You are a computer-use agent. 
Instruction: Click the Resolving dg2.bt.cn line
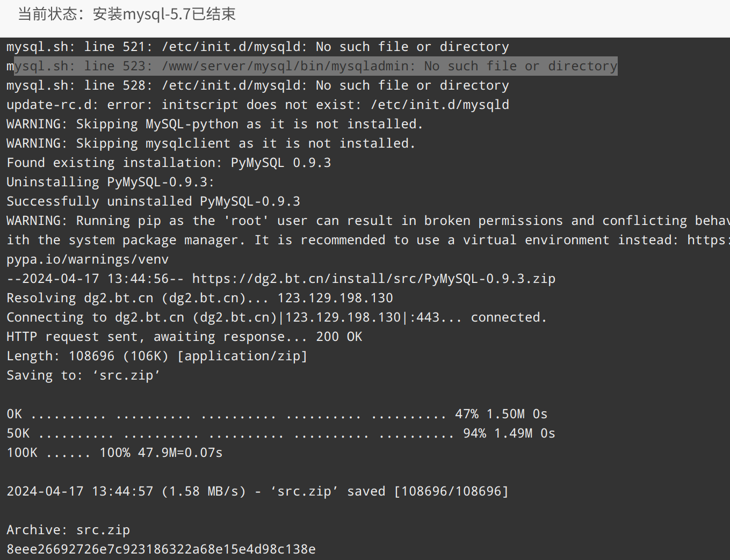(200, 298)
